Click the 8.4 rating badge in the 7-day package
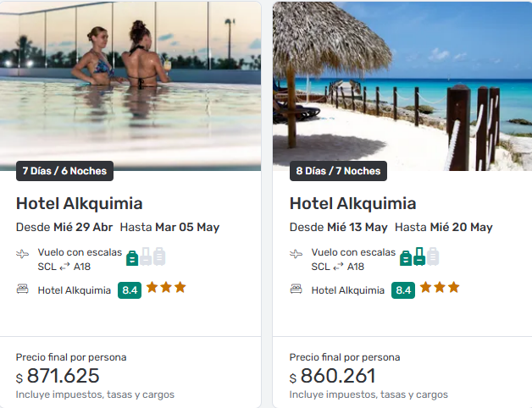Screen dimensions: 532x408 point(130,290)
